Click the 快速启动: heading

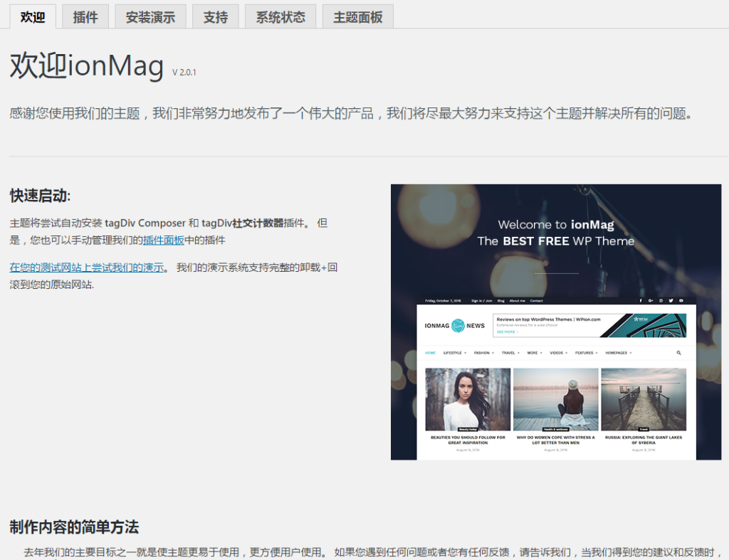point(40,196)
